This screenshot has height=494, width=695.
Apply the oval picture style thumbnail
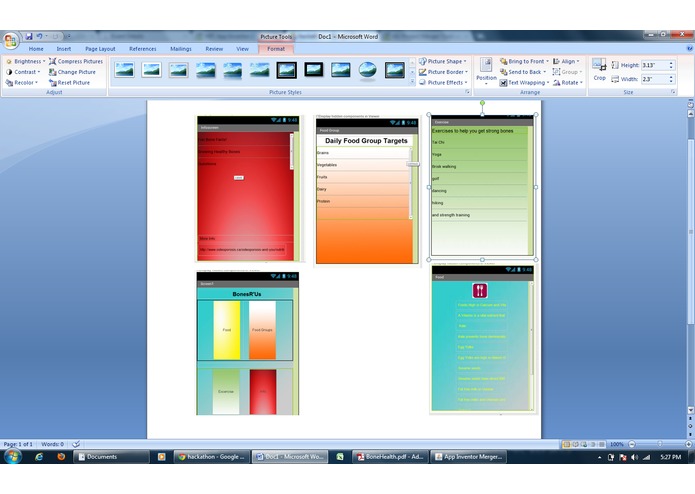point(367,70)
